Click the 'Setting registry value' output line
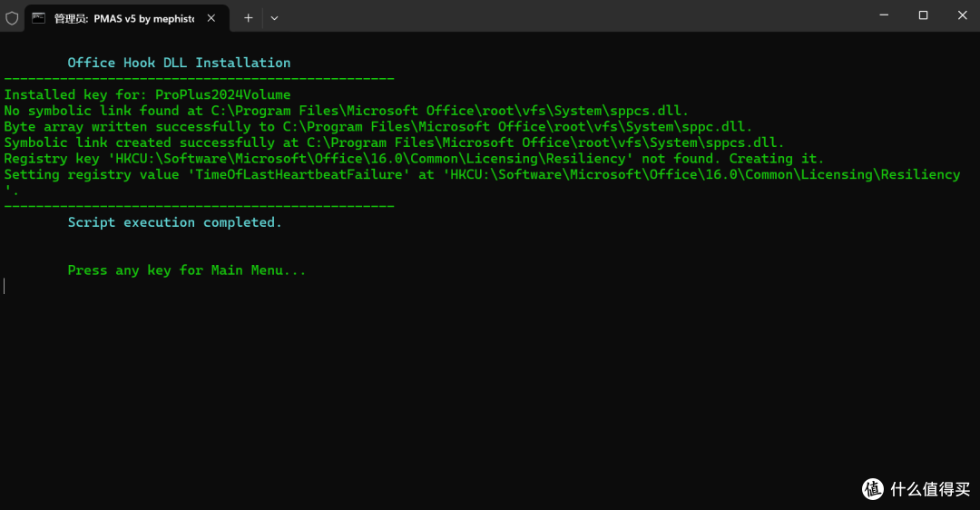980x510 pixels. 482,181
